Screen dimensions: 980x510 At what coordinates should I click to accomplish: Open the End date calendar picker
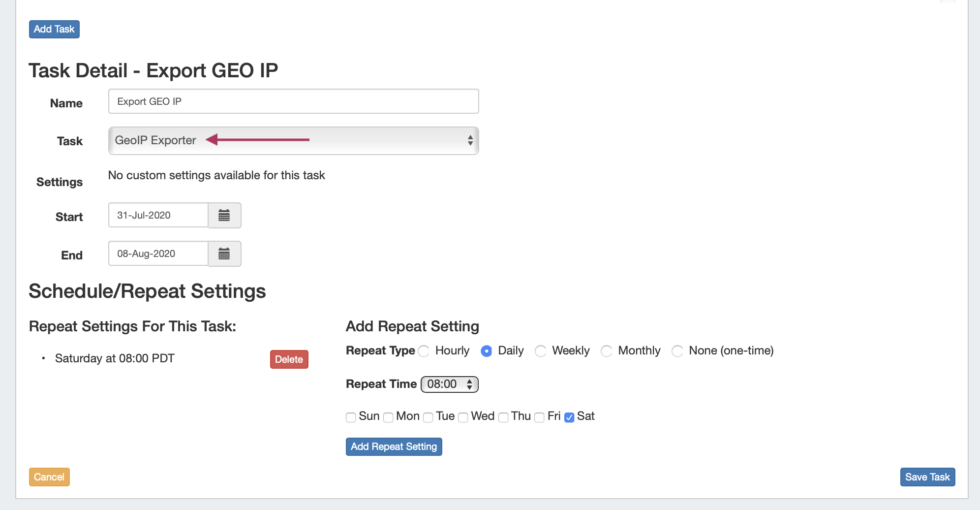tap(224, 254)
